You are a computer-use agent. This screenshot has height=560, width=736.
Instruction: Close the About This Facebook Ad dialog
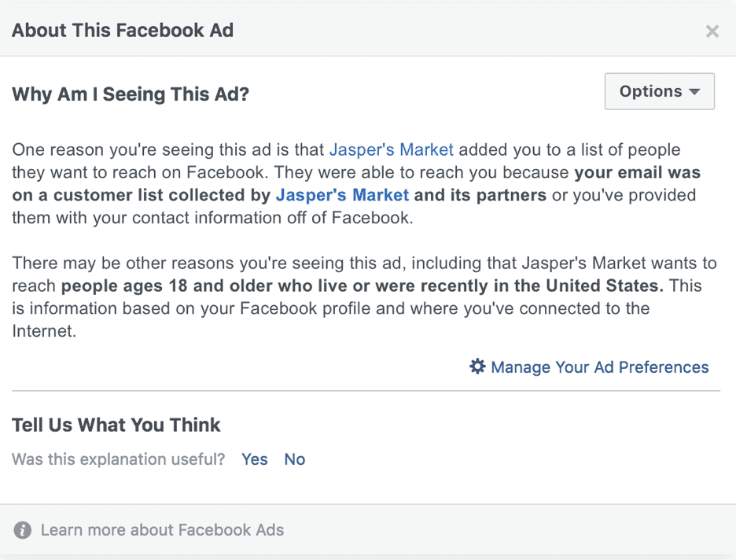point(712,31)
